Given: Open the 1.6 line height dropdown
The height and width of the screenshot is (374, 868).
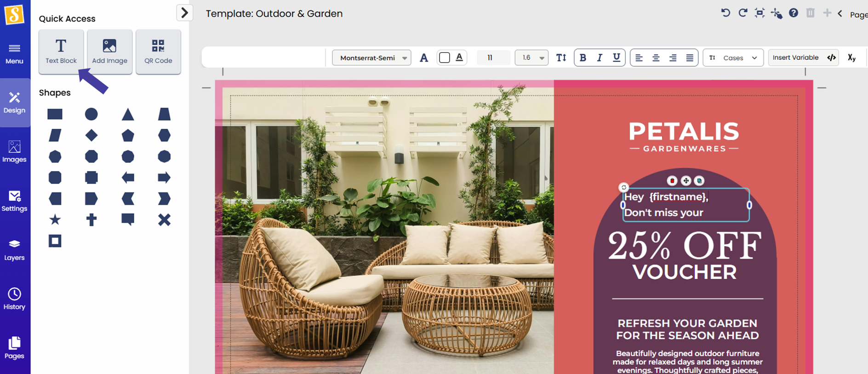Looking at the screenshot, I should coord(531,58).
